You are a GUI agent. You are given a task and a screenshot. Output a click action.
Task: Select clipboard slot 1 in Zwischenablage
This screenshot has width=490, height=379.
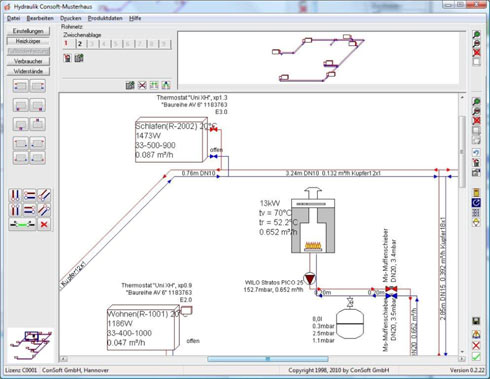coord(67,43)
